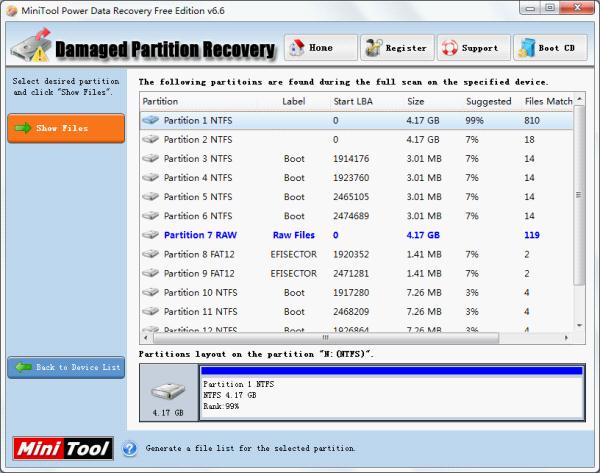Click the drive icon for Partition 11 NTFS

click(x=150, y=312)
